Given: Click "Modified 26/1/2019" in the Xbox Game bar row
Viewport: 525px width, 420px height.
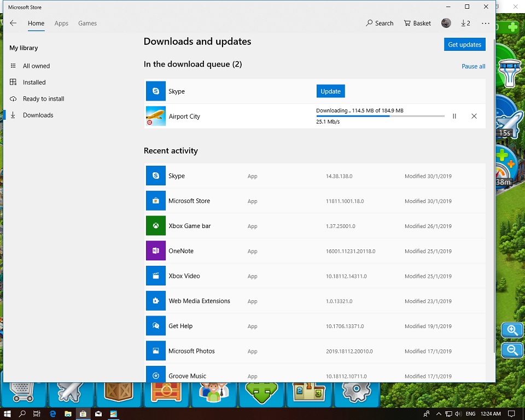Looking at the screenshot, I should tap(428, 226).
